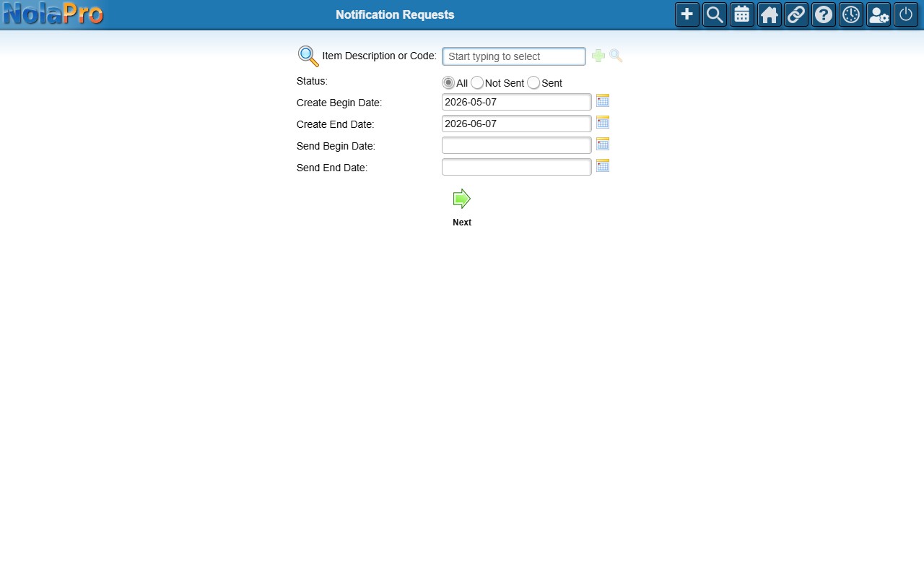Viewport: 924px width, 578px height.
Task: Open calendar picker for Send End Date
Action: (x=603, y=165)
